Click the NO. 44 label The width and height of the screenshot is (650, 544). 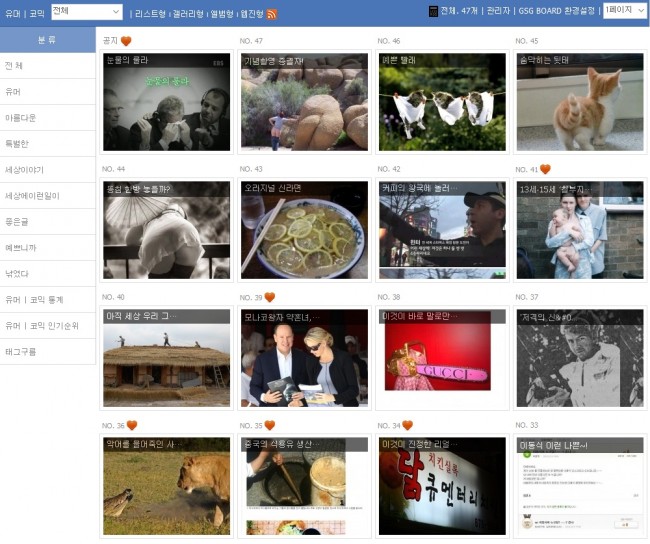(113, 169)
